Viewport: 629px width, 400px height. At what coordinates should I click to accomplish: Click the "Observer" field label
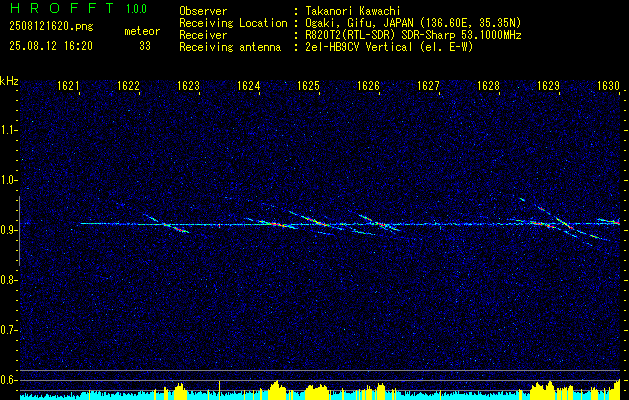click(x=203, y=11)
